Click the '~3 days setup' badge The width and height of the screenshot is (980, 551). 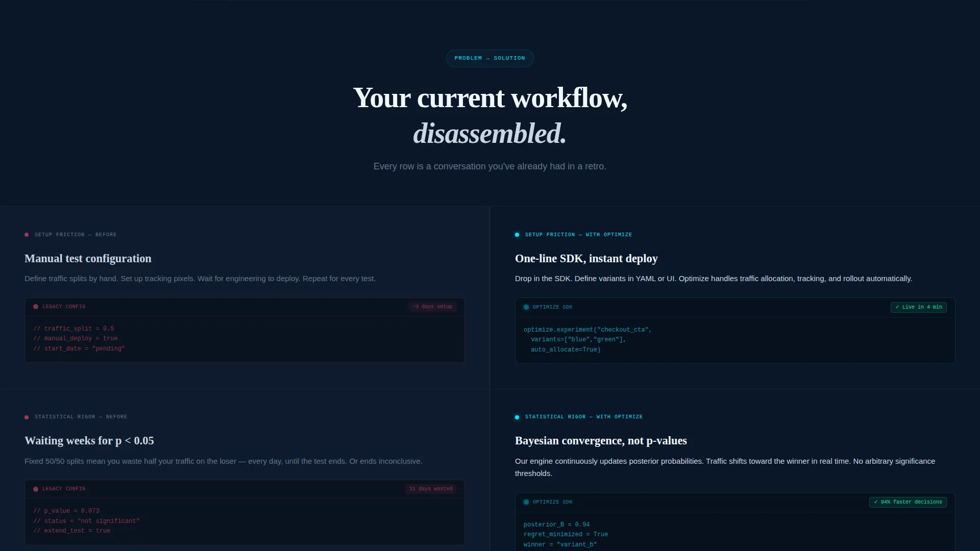tap(432, 307)
